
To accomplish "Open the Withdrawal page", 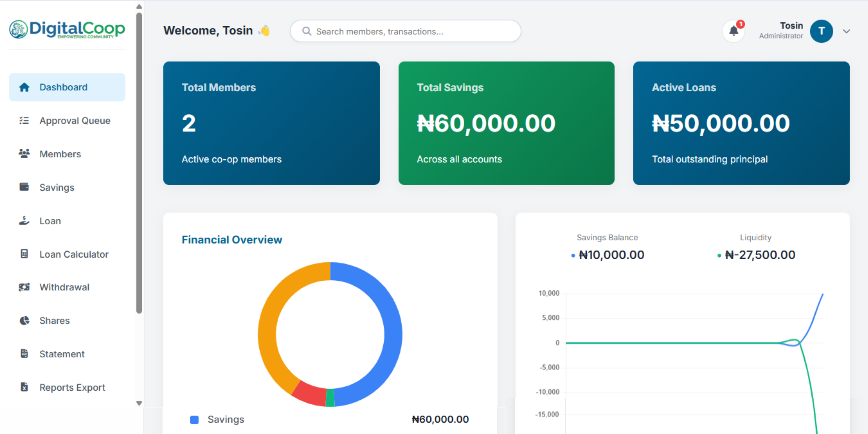I will tap(67, 287).
